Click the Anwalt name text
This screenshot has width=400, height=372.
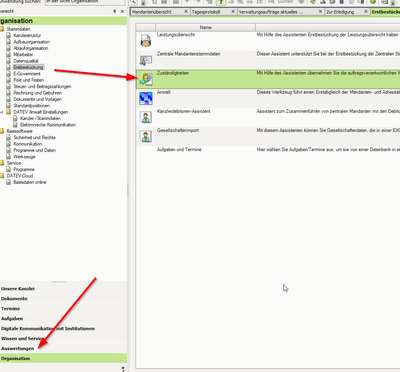click(164, 92)
